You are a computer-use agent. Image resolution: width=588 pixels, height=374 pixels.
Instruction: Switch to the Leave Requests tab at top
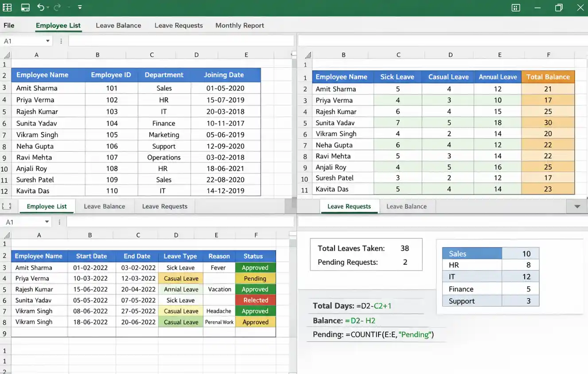pos(178,25)
